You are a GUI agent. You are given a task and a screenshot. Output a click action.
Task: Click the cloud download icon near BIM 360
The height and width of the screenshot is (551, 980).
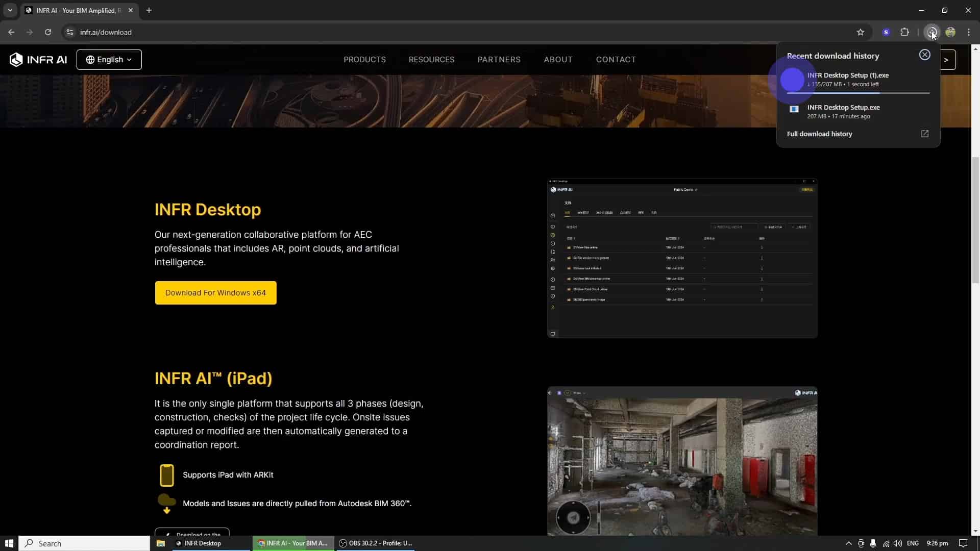(x=166, y=504)
